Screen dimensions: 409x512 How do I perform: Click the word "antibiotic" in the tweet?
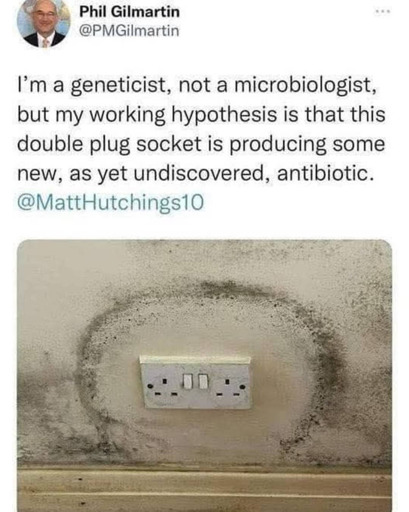(321, 173)
